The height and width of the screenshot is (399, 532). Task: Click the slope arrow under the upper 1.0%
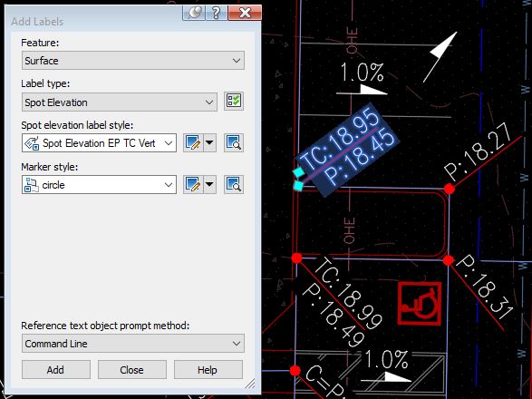click(362, 90)
